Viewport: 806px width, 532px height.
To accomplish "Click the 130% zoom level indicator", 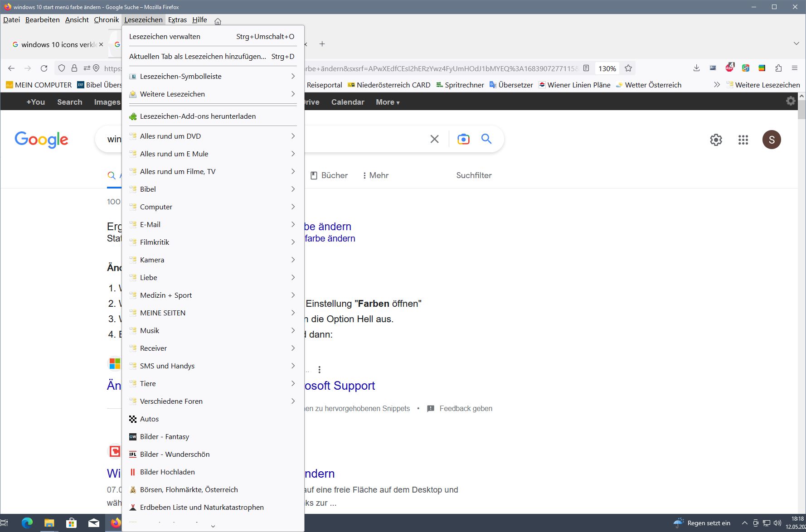I will click(x=607, y=68).
